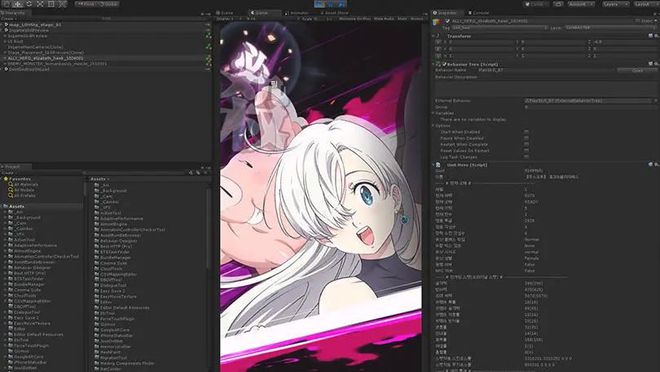The image size is (660, 372).
Task: Toggle the Log Task Changes checkbox
Action: 527,157
